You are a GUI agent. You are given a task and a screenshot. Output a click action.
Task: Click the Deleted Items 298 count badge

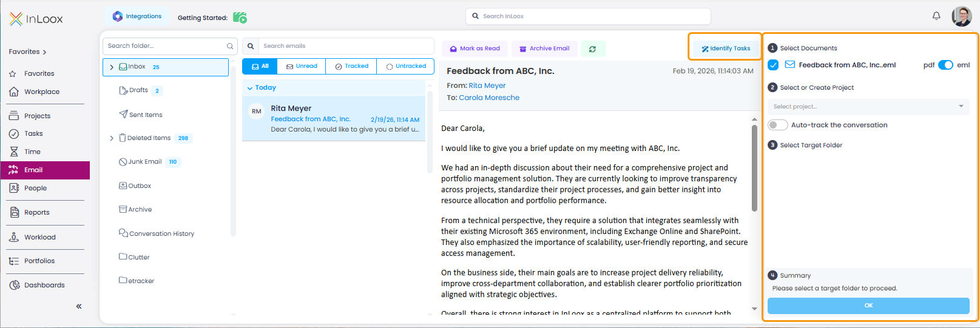point(183,138)
